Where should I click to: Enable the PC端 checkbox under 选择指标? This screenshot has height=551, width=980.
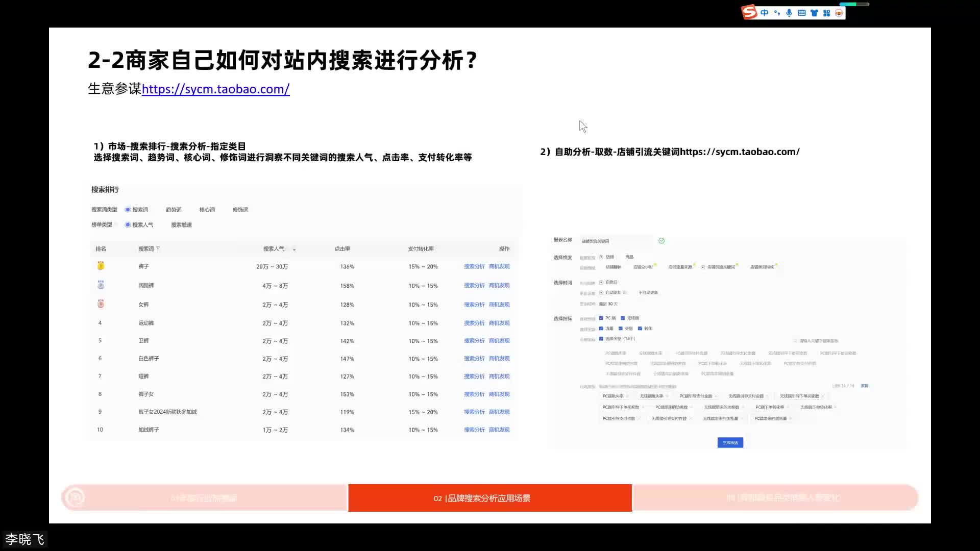coord(601,318)
